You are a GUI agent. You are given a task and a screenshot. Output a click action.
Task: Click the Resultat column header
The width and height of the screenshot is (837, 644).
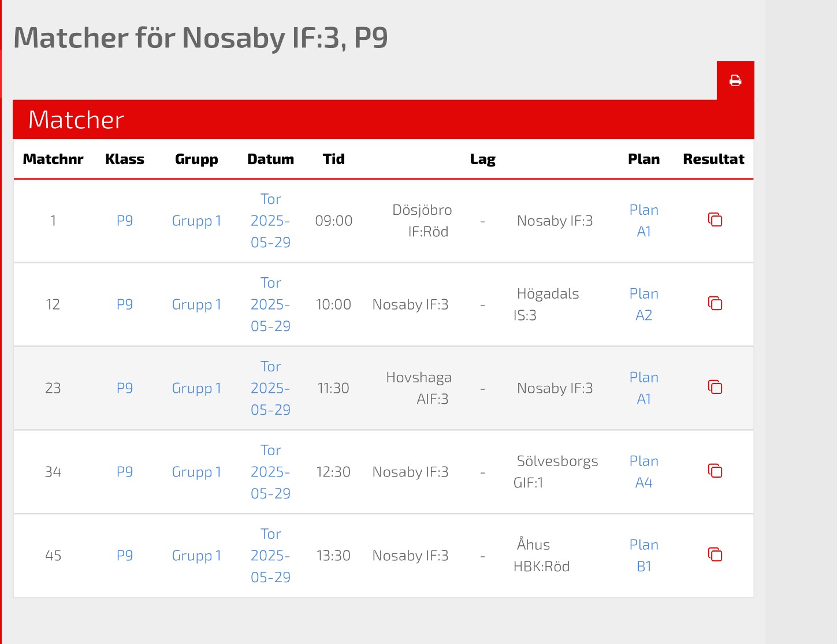713,159
